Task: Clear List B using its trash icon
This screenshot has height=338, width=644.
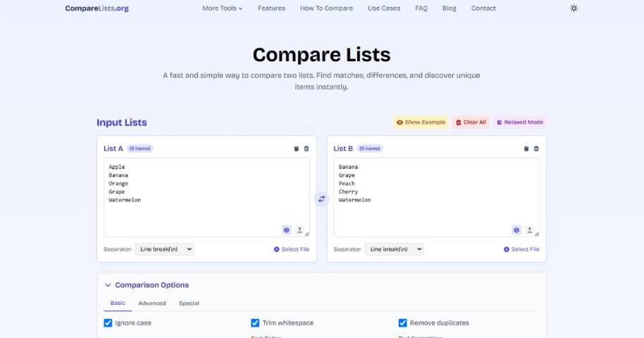Action: 536,149
